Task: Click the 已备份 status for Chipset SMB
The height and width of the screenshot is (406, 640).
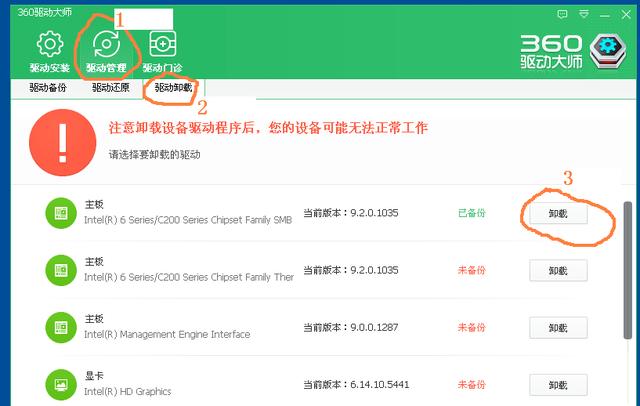Action: pyautogui.click(x=472, y=213)
